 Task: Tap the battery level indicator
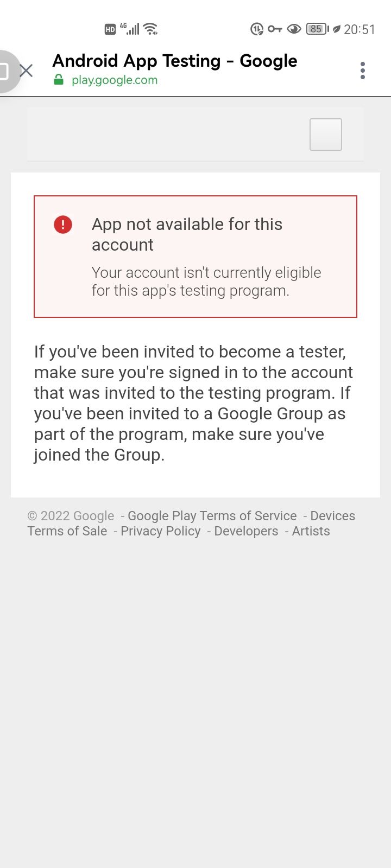317,29
